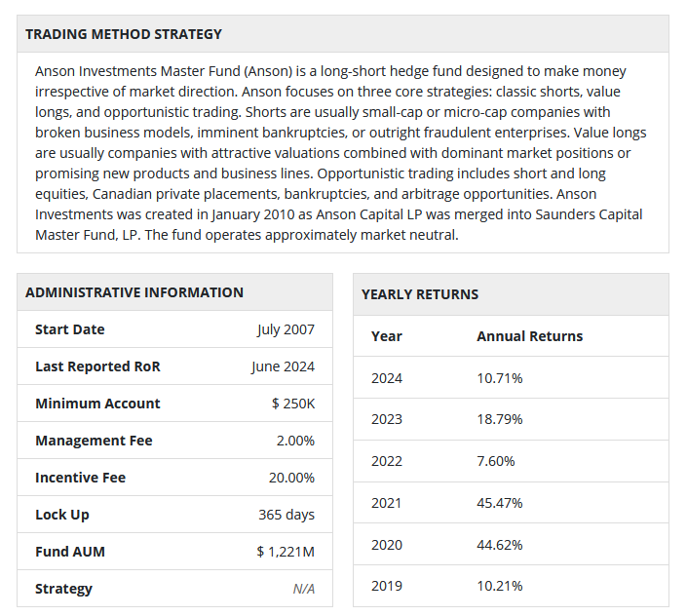Click the Management Fee 2.00% value

coord(295,441)
